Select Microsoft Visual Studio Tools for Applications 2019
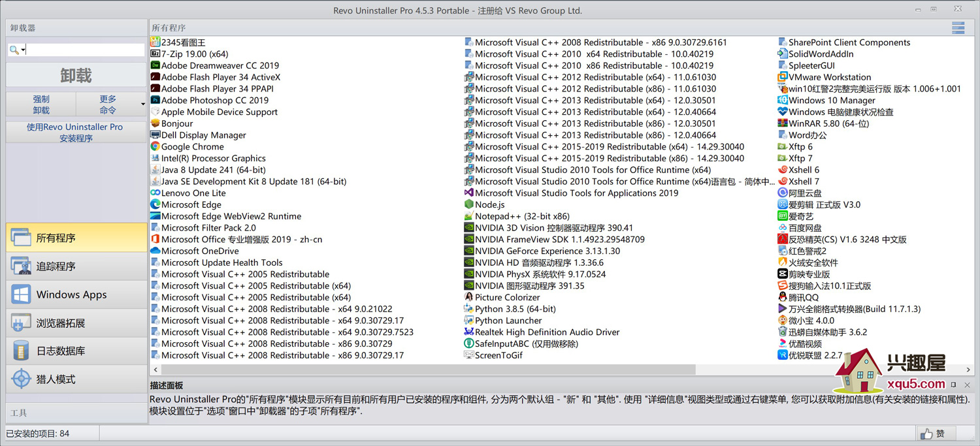Screen dimensions: 980x446 [571, 193]
